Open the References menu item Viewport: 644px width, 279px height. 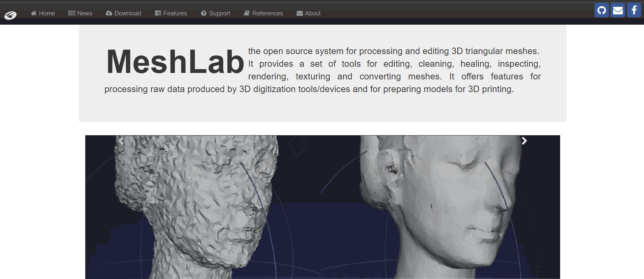coord(263,13)
